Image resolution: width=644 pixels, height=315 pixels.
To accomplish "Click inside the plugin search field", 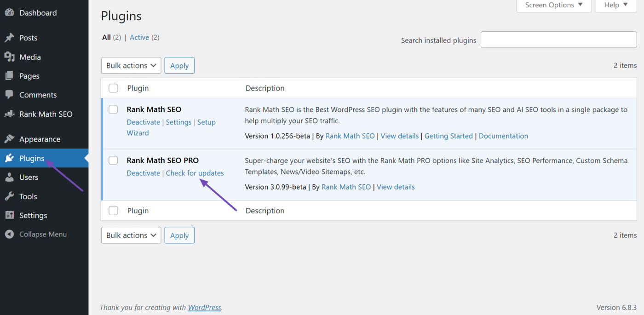I will [558, 40].
